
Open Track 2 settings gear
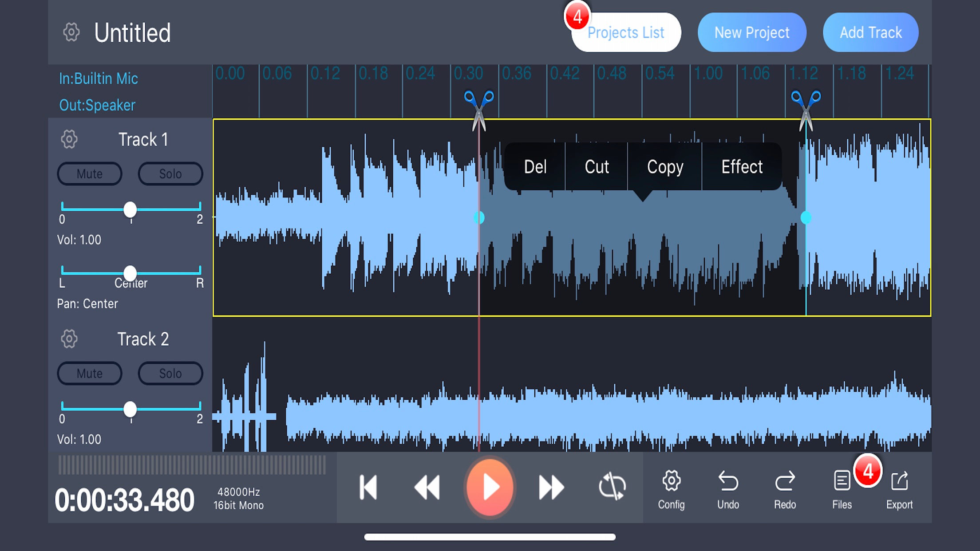coord(69,339)
